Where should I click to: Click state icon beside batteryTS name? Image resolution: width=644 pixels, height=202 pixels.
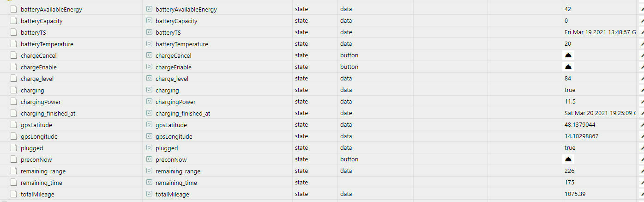[x=149, y=32]
